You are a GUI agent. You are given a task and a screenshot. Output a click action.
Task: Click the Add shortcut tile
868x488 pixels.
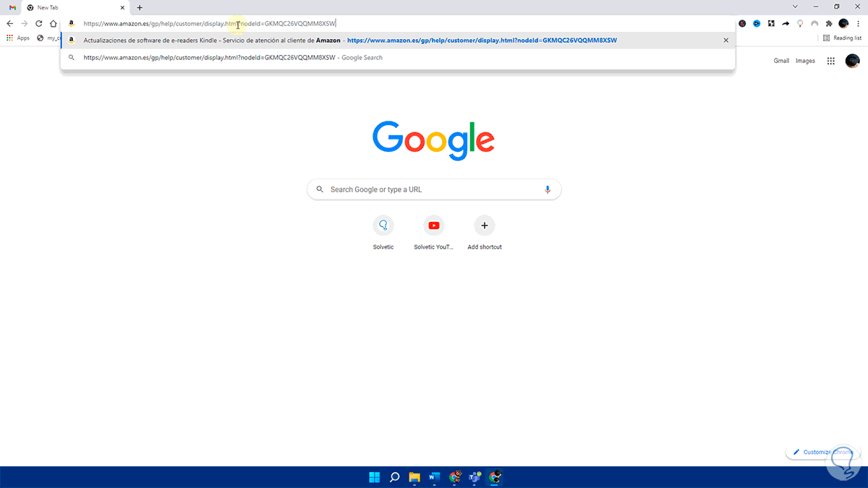point(485,232)
